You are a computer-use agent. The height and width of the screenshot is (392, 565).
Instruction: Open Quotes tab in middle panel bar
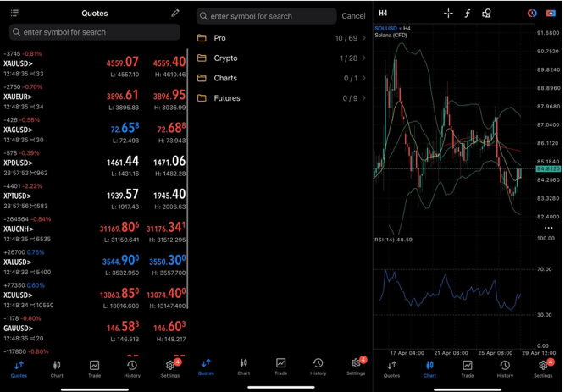pos(206,367)
